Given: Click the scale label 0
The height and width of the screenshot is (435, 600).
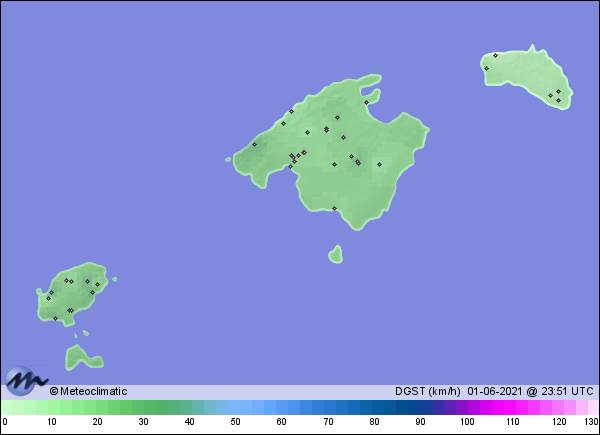Looking at the screenshot, I should [x=4, y=422].
